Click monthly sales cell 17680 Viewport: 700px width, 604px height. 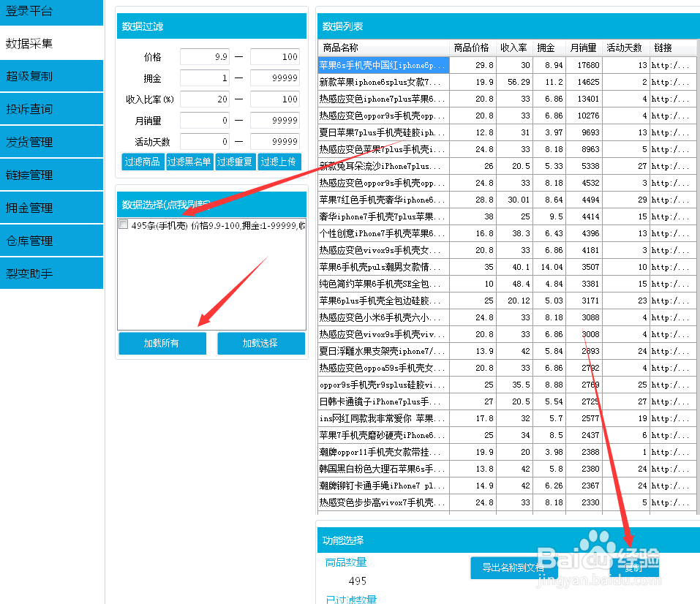click(x=584, y=65)
